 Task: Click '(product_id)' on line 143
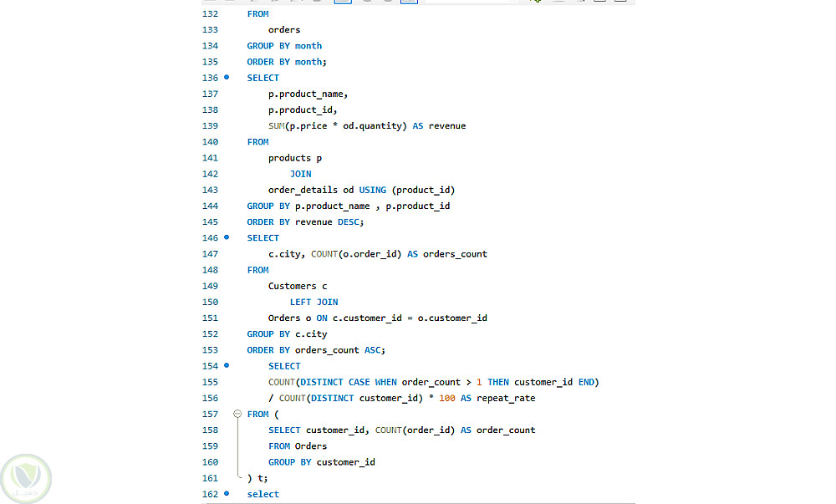pos(423,191)
